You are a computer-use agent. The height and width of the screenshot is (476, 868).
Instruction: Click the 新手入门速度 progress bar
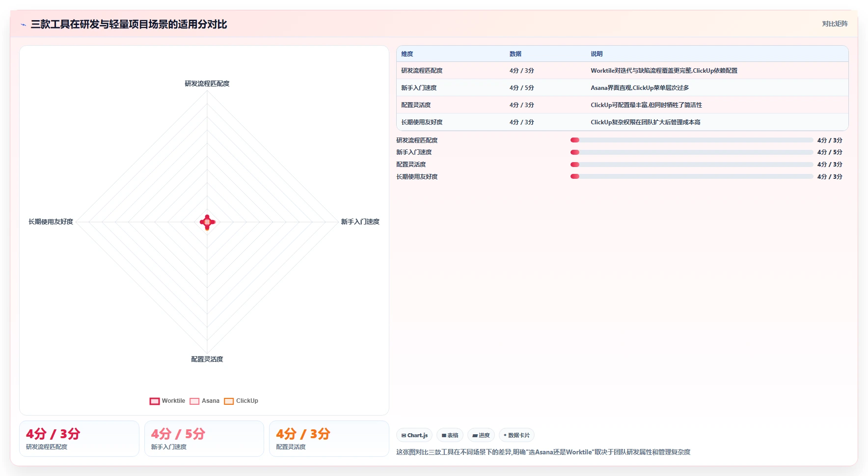(x=692, y=152)
